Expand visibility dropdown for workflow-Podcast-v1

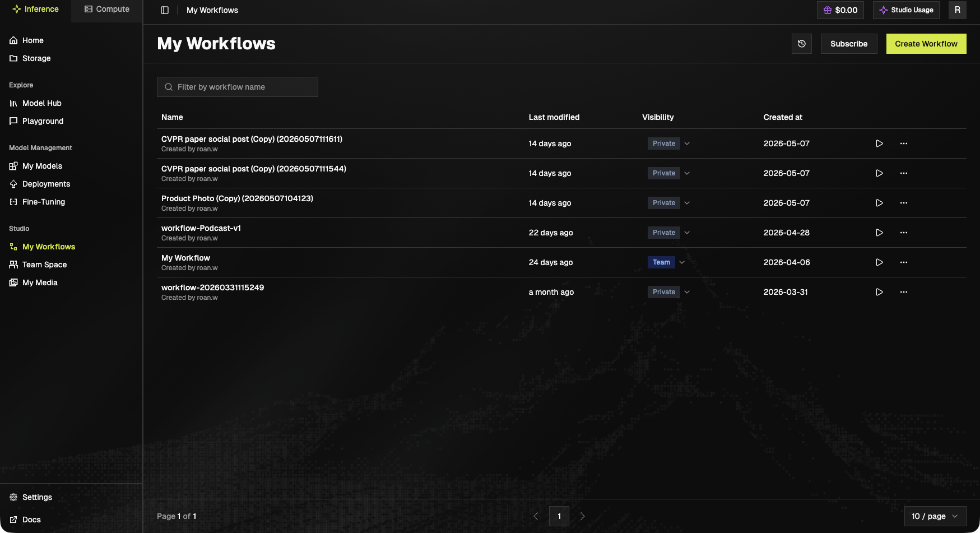click(x=687, y=233)
